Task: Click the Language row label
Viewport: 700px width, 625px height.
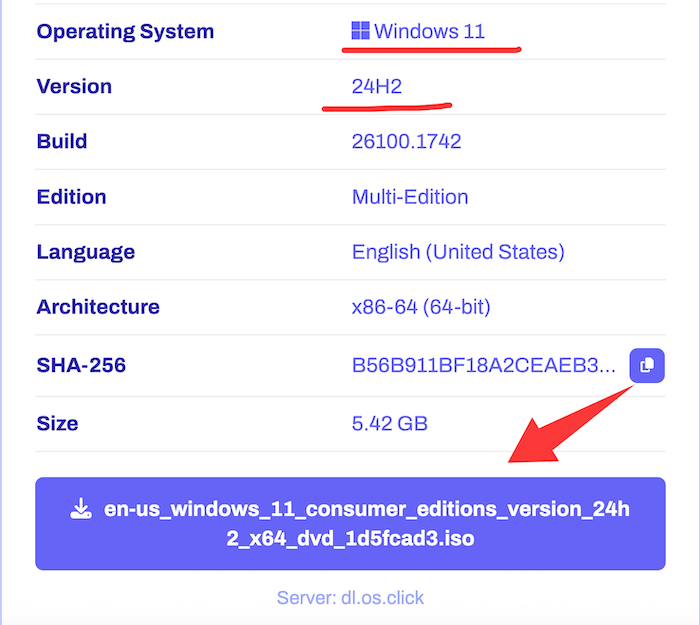Action: click(x=86, y=252)
